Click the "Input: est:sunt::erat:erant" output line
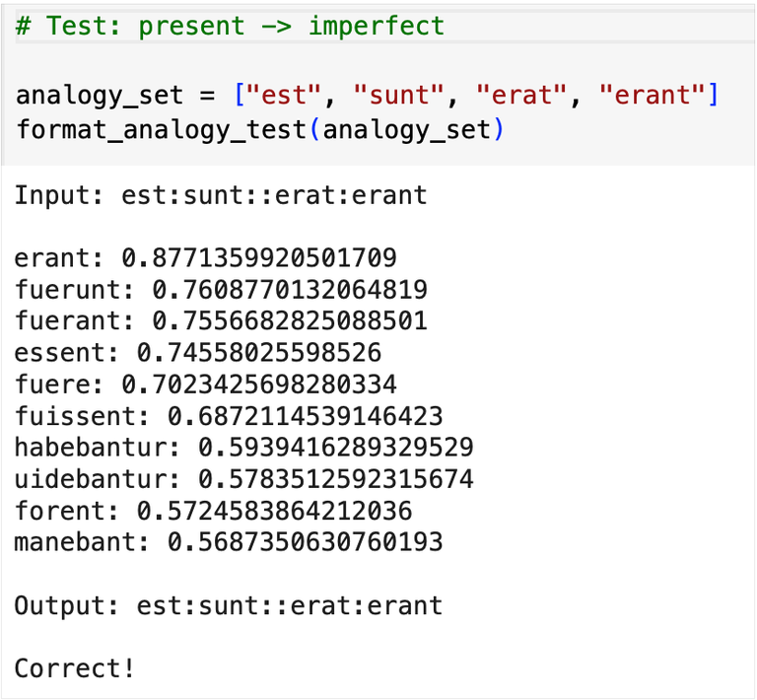 (221, 195)
